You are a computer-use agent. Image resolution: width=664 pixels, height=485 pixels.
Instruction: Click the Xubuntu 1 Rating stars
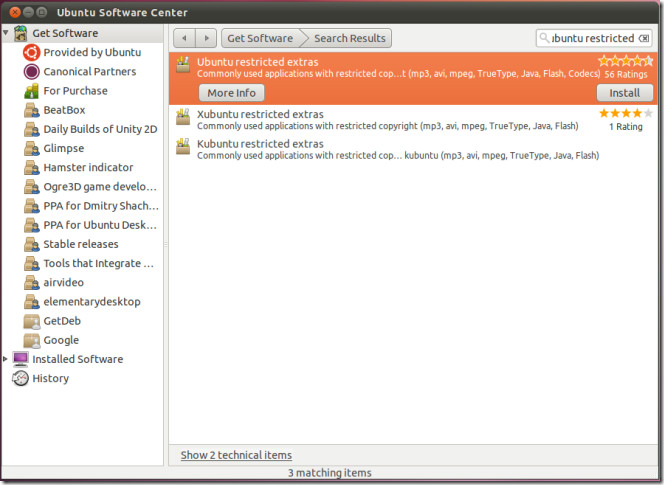625,113
